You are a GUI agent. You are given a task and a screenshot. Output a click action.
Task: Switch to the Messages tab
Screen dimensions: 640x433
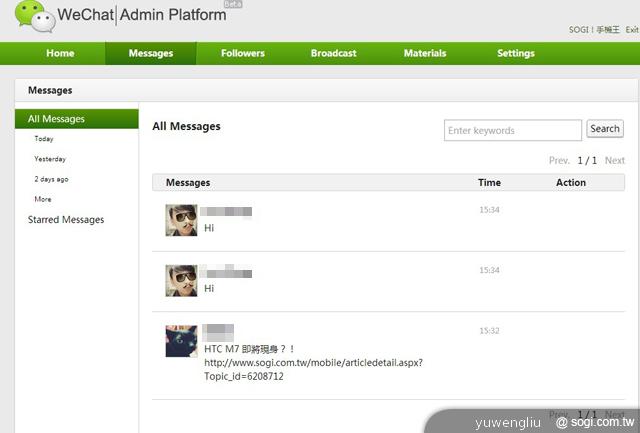[151, 53]
